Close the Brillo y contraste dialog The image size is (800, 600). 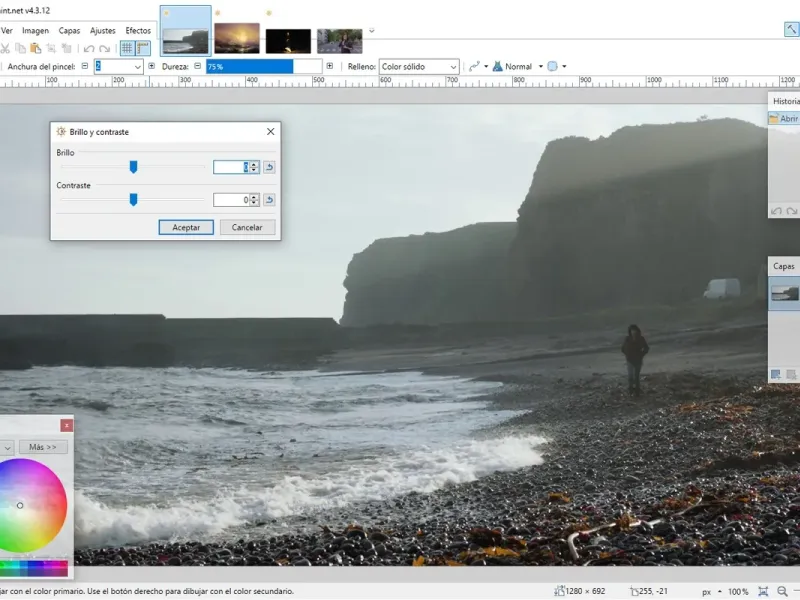(x=270, y=132)
